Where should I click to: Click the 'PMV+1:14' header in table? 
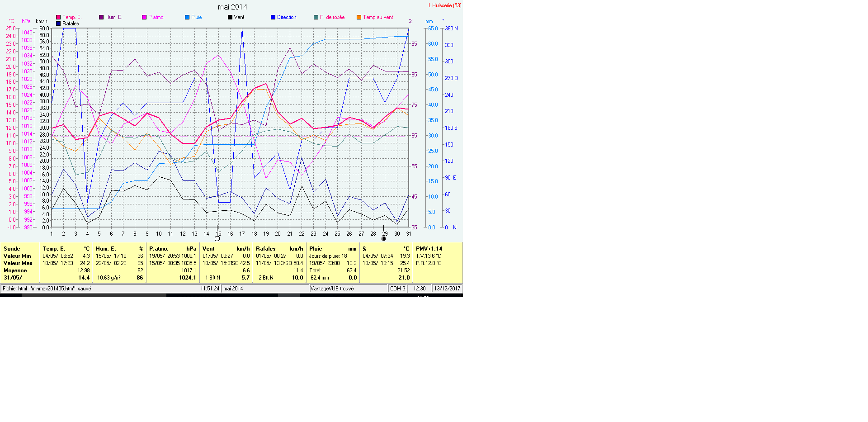coord(429,249)
